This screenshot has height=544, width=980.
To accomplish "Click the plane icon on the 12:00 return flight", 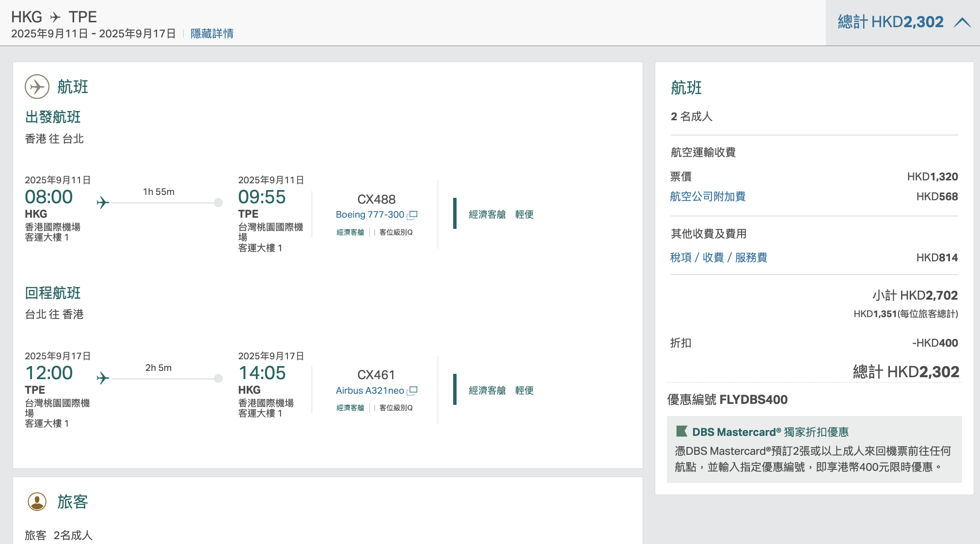I will (103, 378).
